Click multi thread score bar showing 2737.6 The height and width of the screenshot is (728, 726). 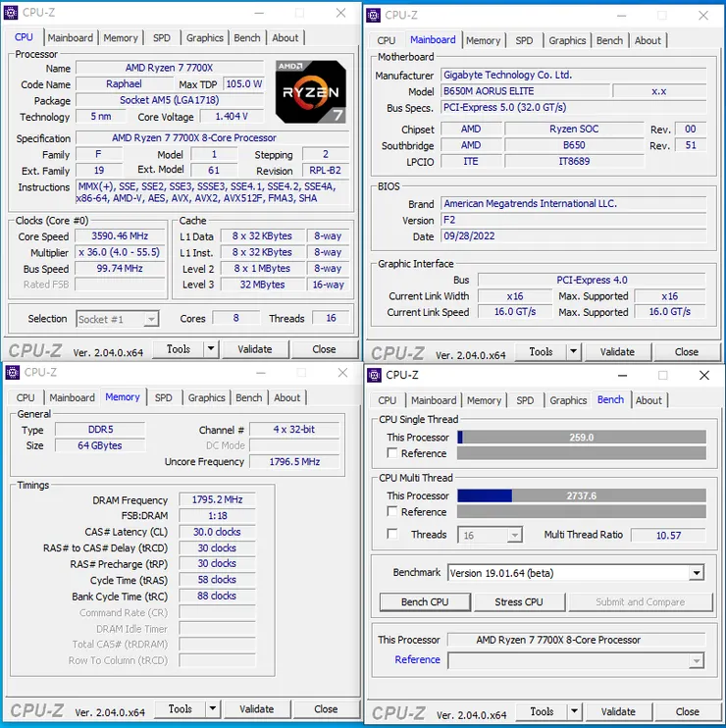pyautogui.click(x=582, y=495)
